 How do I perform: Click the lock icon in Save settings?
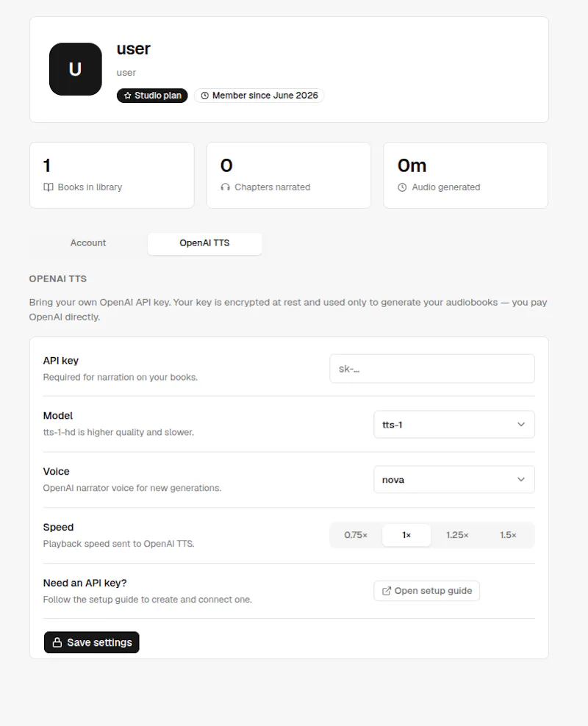tap(57, 642)
